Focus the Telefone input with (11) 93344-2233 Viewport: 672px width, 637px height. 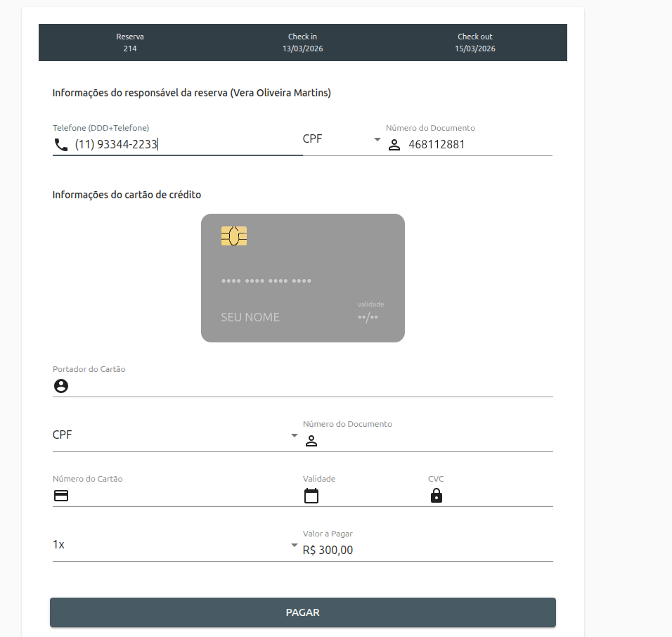pyautogui.click(x=183, y=145)
